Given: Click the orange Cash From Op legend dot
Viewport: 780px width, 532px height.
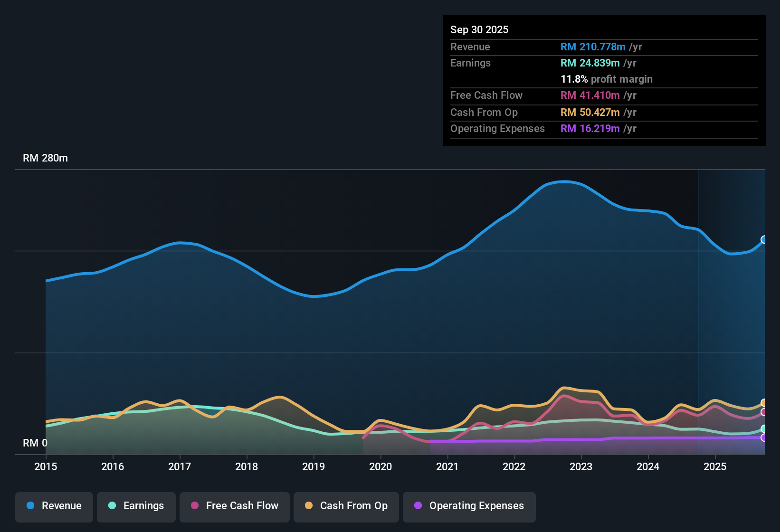Looking at the screenshot, I should (x=309, y=506).
